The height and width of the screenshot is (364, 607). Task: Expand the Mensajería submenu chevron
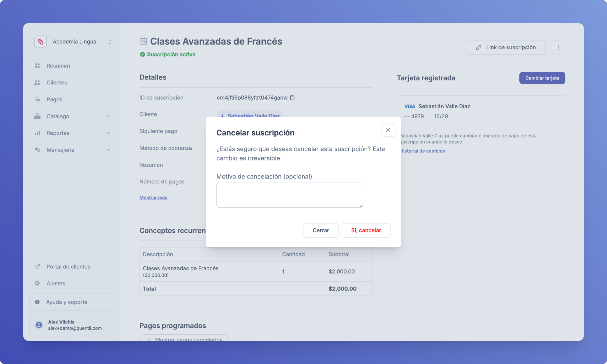109,150
